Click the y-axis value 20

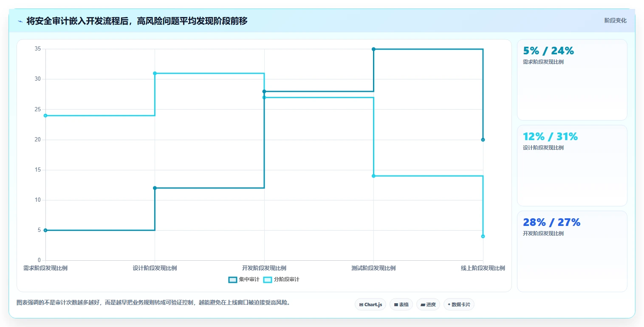[38, 140]
